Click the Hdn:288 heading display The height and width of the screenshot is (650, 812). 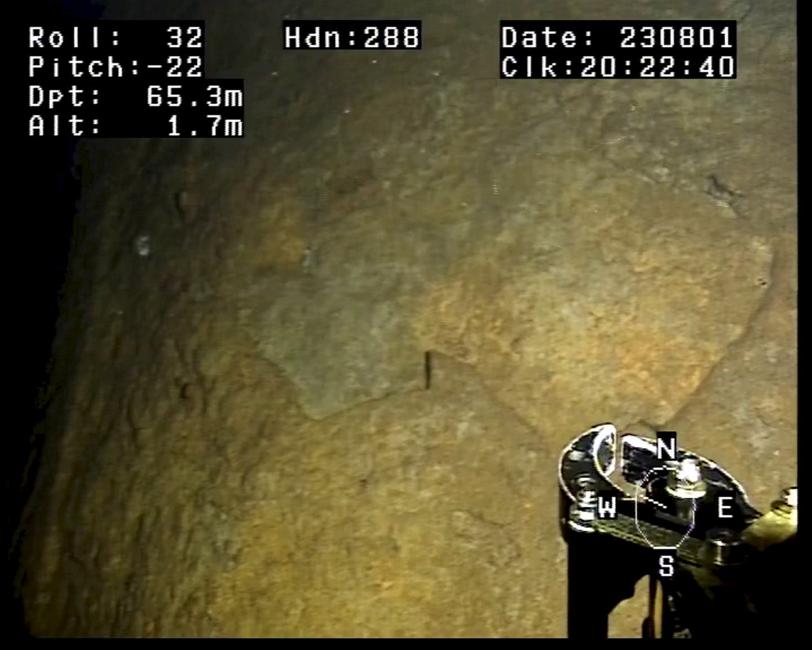tap(352, 38)
